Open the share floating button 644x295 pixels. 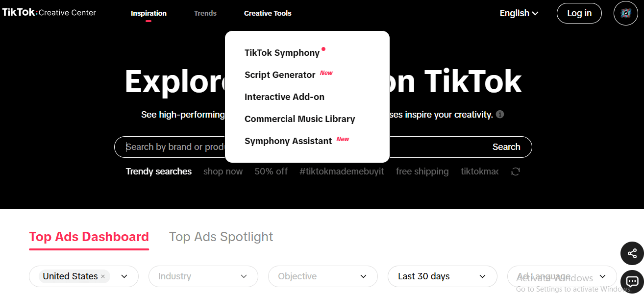[632, 253]
